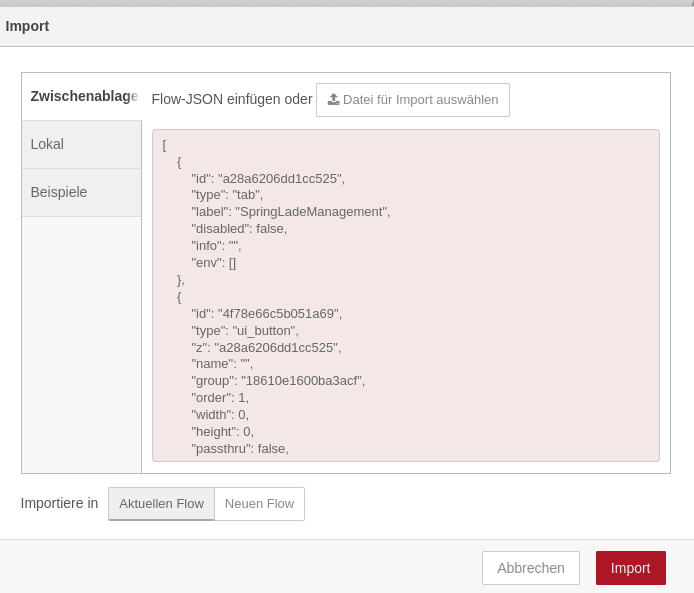Viewport: 694px width, 593px height.
Task: Switch to the Lokal tab
Action: (x=82, y=144)
